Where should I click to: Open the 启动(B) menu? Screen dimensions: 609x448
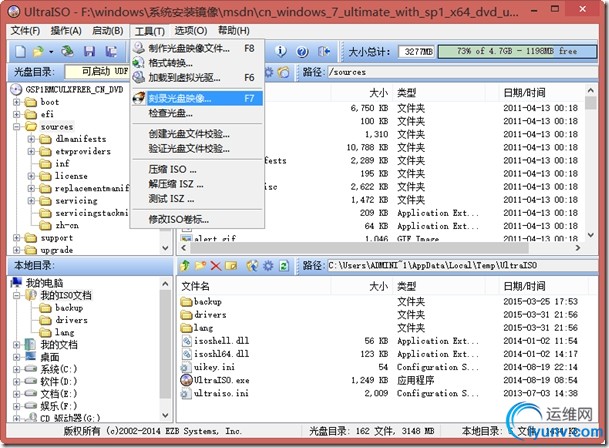pyautogui.click(x=108, y=31)
